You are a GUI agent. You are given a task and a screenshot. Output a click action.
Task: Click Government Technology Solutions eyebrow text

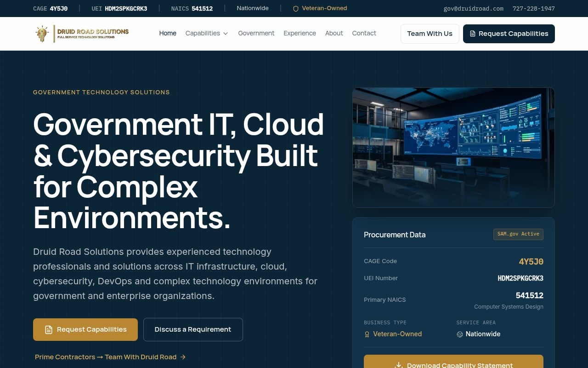click(x=102, y=92)
